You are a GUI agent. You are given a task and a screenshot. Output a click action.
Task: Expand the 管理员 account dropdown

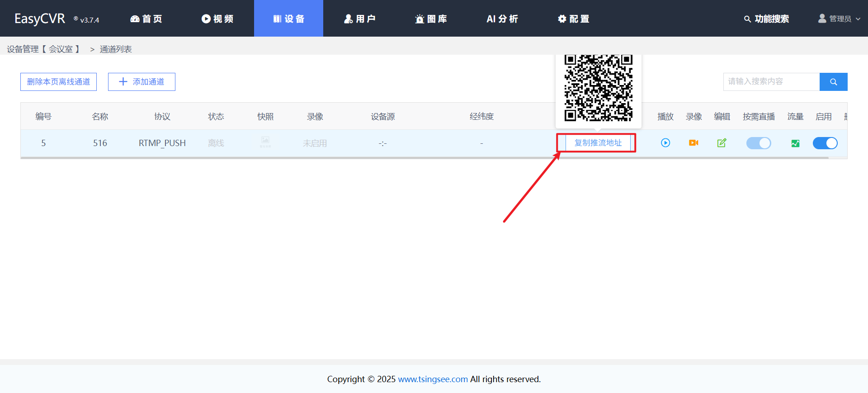tap(840, 19)
